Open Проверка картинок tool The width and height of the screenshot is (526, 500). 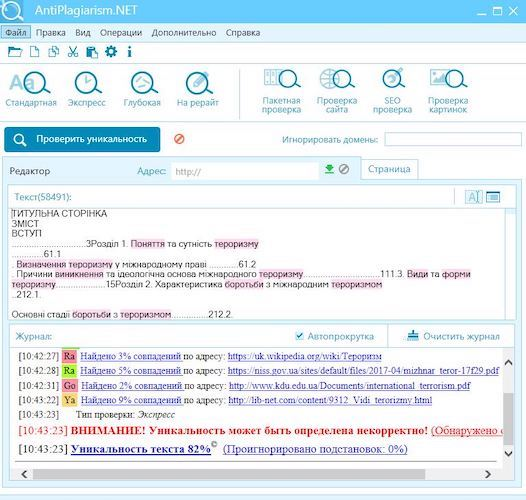click(448, 91)
